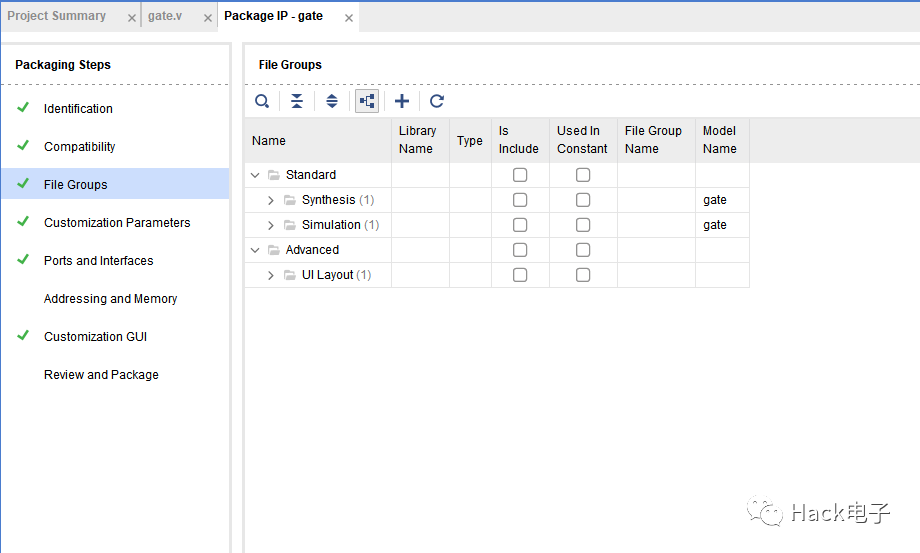Click the Type column header
920x553 pixels.
[471, 141]
